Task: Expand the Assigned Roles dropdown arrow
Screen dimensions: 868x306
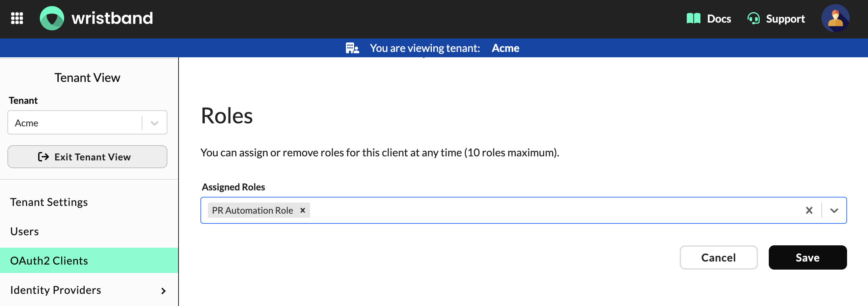Action: coord(834,210)
